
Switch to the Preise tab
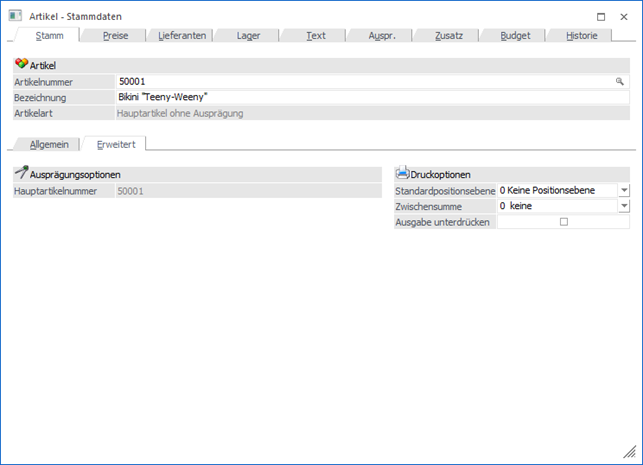pyautogui.click(x=115, y=35)
